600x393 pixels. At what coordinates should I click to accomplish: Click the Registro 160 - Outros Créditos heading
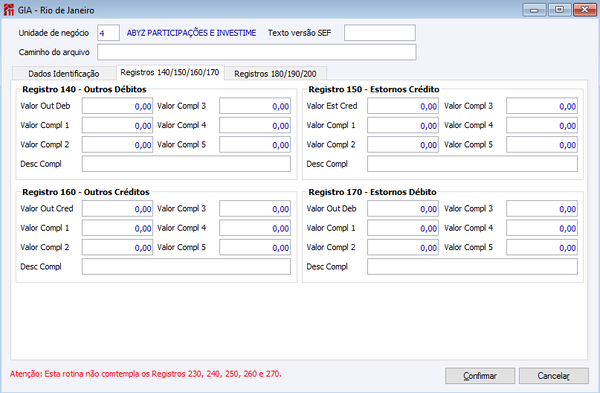pyautogui.click(x=86, y=192)
